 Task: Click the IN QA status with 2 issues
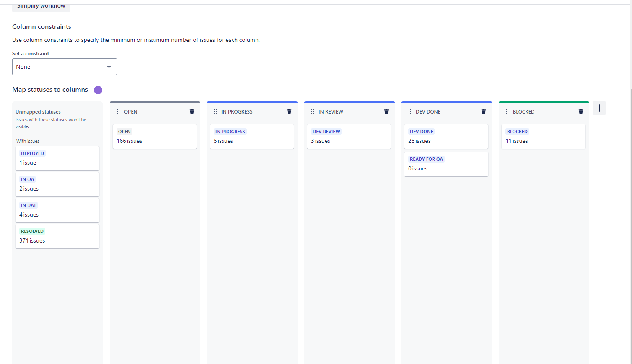tap(57, 184)
